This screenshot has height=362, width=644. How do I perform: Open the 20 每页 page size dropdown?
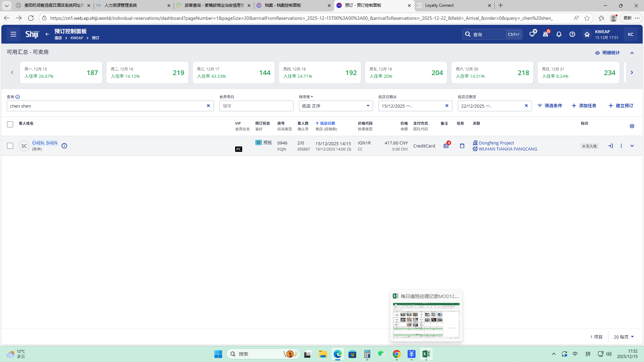[x=624, y=337]
